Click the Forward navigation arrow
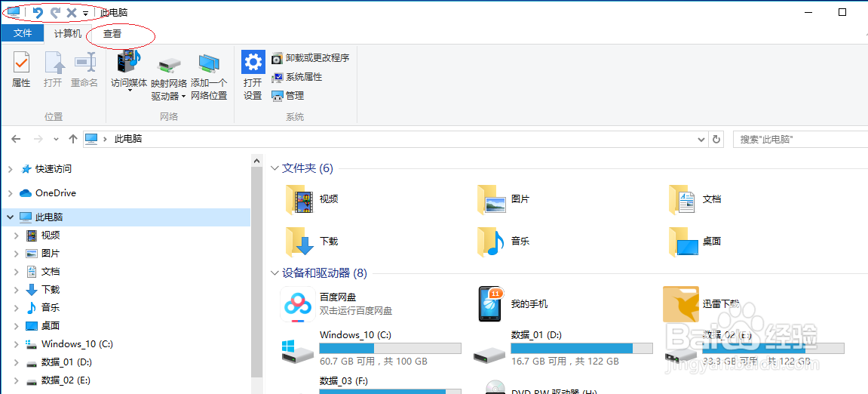Screen dimensions: 868x394 (x=38, y=139)
